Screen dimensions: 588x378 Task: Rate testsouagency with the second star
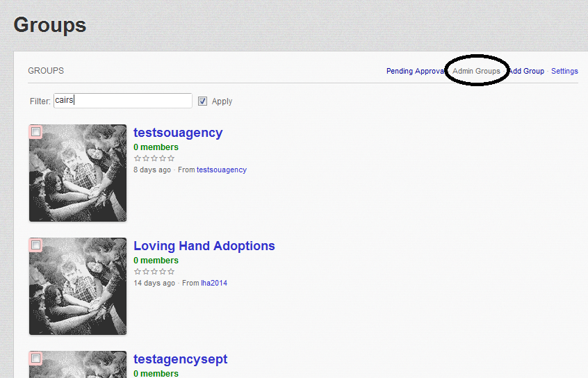146,158
